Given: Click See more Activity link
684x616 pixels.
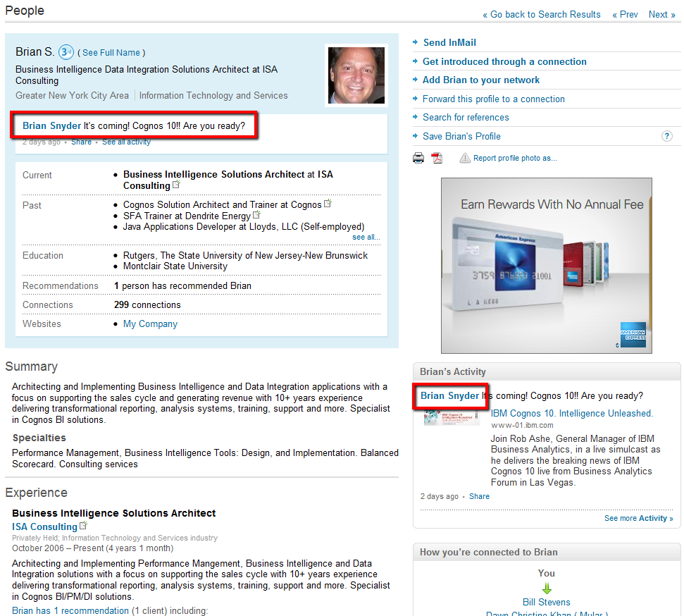Looking at the screenshot, I should pyautogui.click(x=639, y=518).
